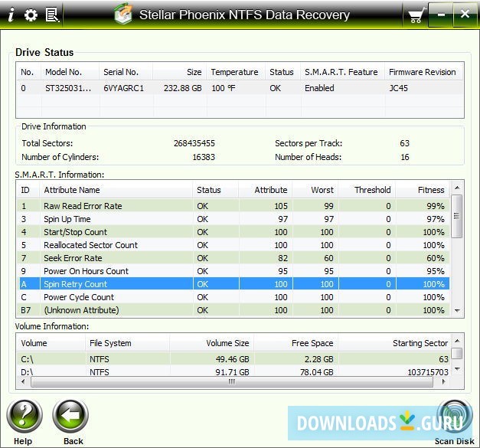Image resolution: width=480 pixels, height=448 pixels.
Task: Click the shopping cart buy icon
Action: [416, 15]
